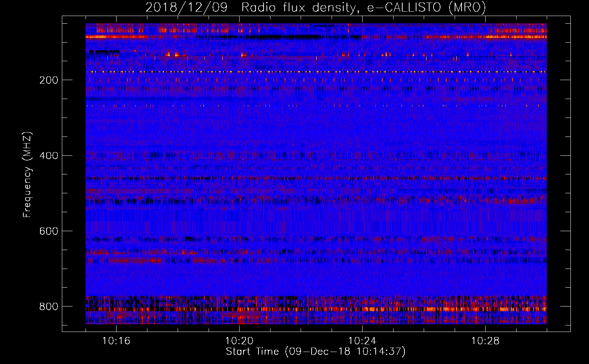Click the '800' frequency tick label
The width and height of the screenshot is (589, 364).
coord(49,306)
